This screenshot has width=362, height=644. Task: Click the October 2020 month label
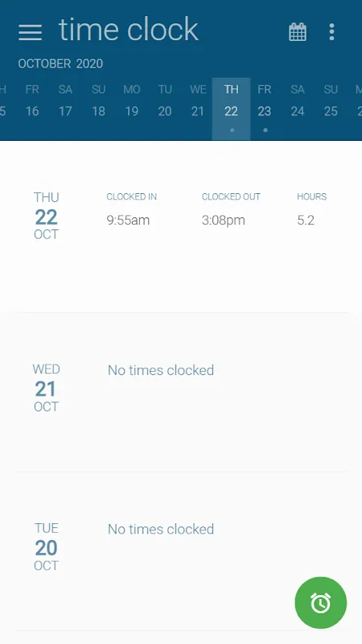[x=60, y=64]
